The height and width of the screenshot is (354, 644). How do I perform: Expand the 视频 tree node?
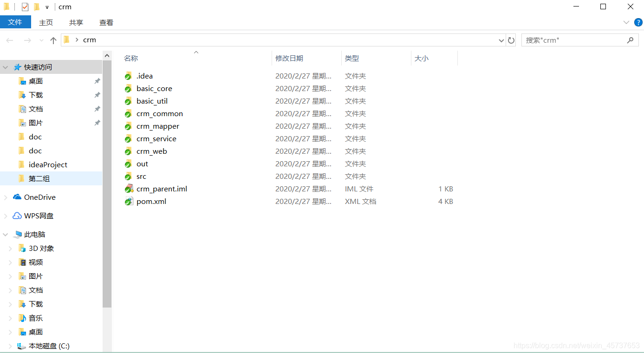pos(11,262)
